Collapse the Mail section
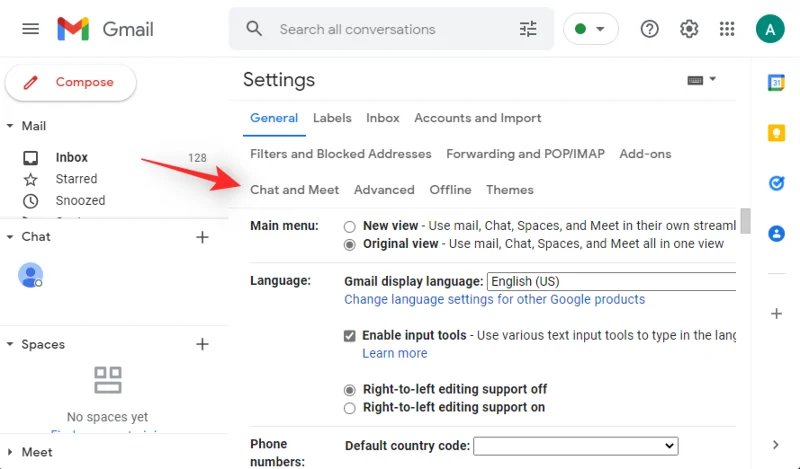This screenshot has height=469, width=800. (10, 126)
